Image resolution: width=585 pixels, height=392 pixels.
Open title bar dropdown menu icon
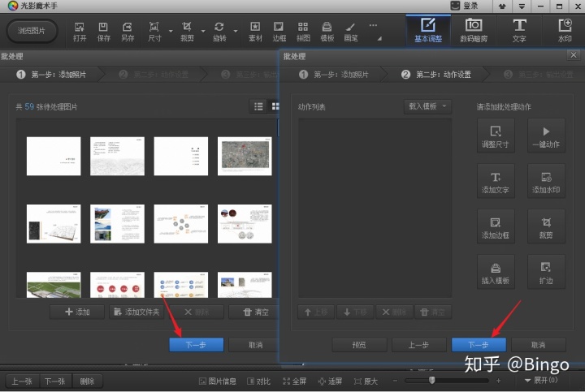tap(522, 6)
